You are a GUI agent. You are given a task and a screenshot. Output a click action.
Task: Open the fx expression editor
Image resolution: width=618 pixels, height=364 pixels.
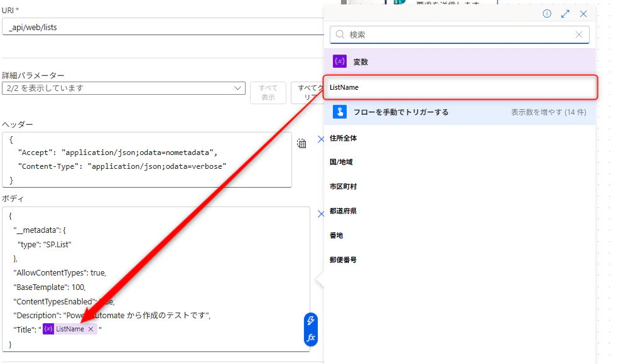pos(311,338)
